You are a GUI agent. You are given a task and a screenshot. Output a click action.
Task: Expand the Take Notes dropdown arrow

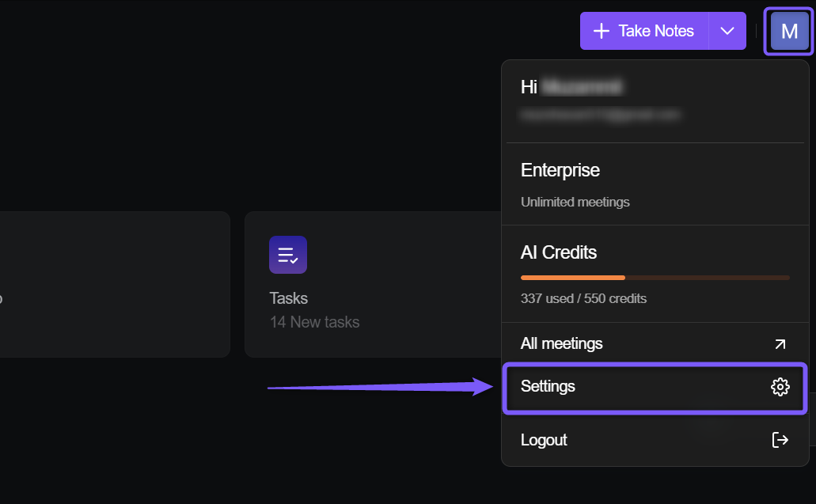click(727, 31)
